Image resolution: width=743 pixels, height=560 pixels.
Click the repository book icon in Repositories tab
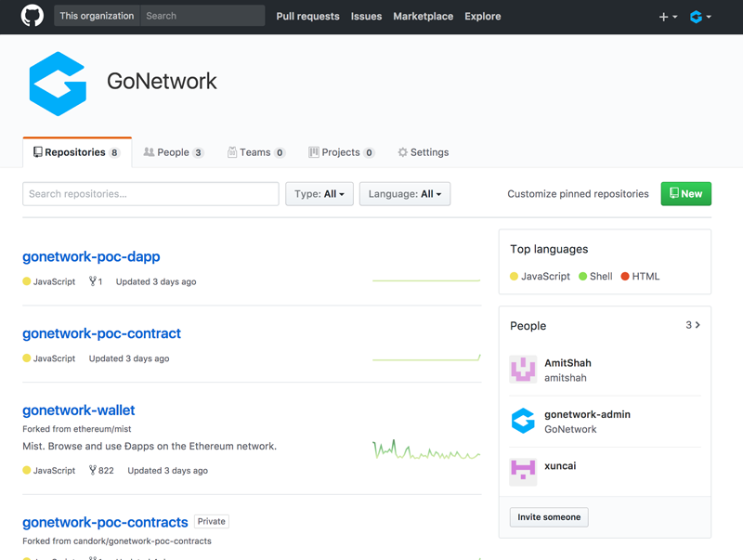pyautogui.click(x=37, y=152)
